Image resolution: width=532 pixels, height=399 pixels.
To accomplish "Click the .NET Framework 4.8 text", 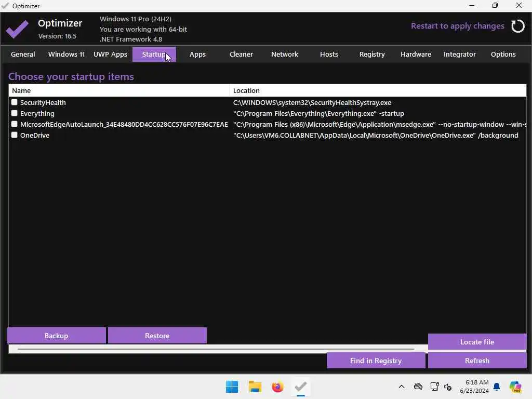I will 130,39.
